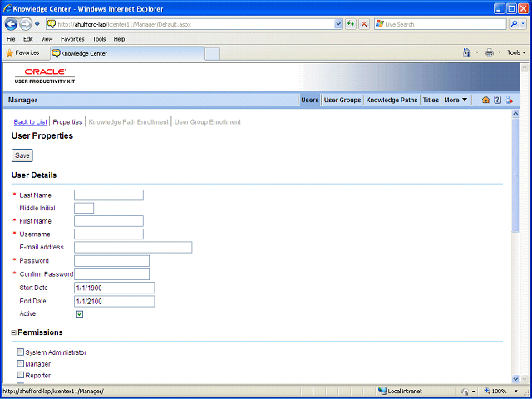Open the Favorites star button
This screenshot has height=399, width=532.
(22, 53)
